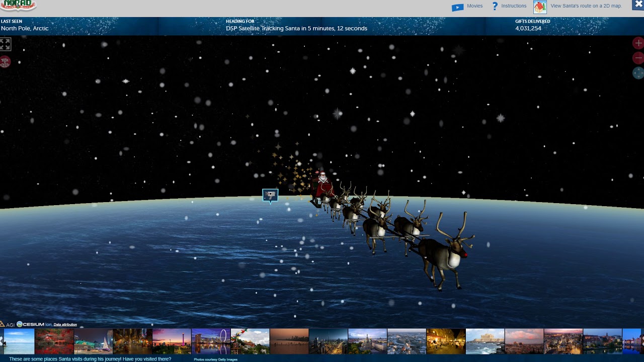
Task: Open the Data attribution link
Action: point(65,325)
